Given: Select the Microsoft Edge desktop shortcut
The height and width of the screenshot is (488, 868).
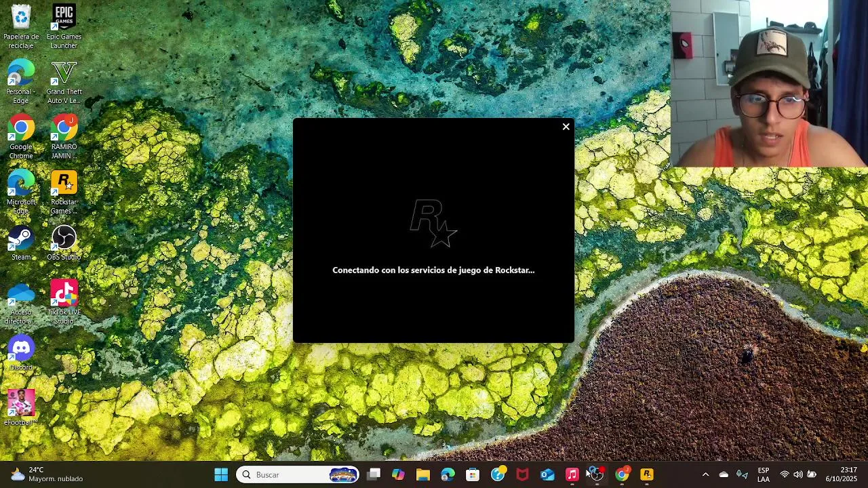Looking at the screenshot, I should 21,192.
